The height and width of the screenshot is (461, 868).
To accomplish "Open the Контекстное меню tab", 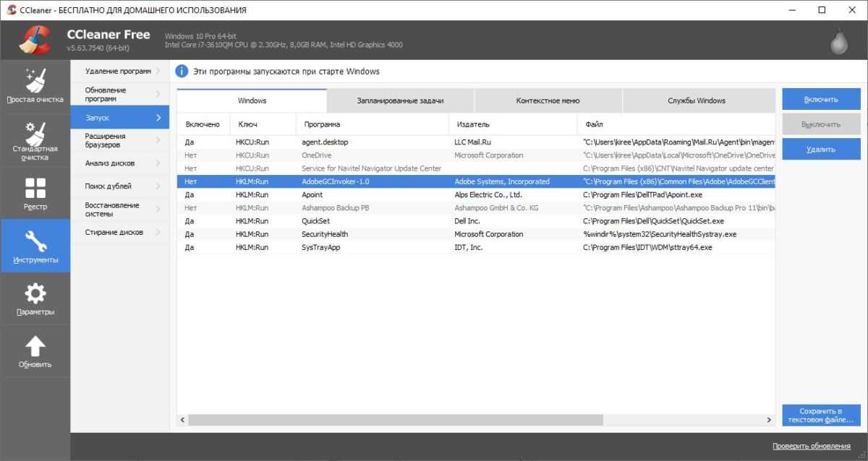I will (x=548, y=100).
